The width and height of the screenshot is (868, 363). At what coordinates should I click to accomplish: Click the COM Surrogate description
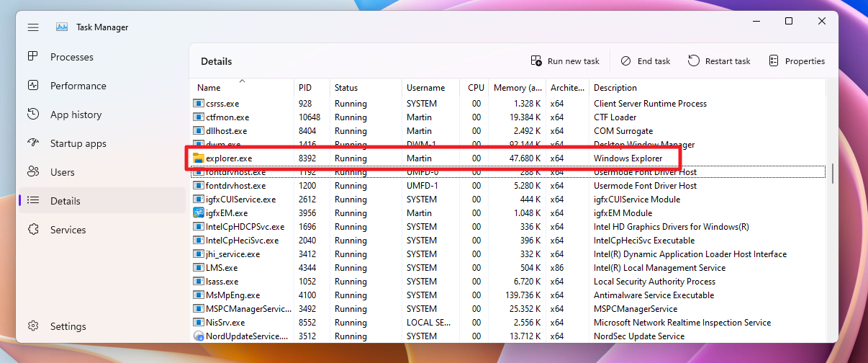point(625,131)
